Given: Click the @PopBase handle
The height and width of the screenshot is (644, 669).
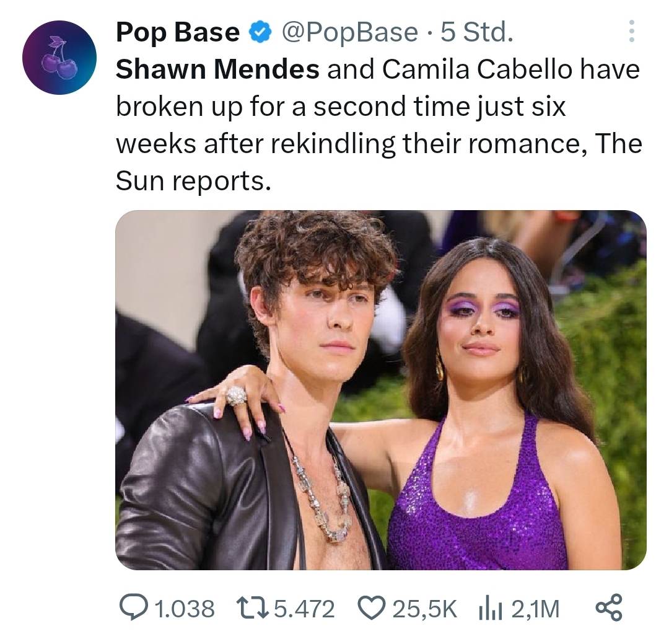Looking at the screenshot, I should point(349,33).
